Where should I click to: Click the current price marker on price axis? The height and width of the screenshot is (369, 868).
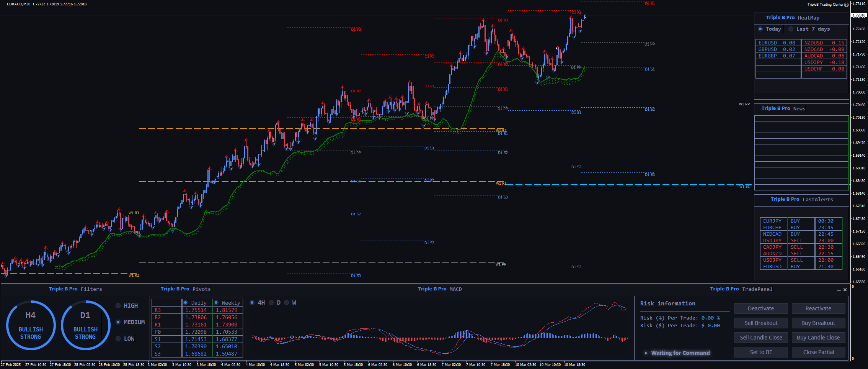(859, 15)
